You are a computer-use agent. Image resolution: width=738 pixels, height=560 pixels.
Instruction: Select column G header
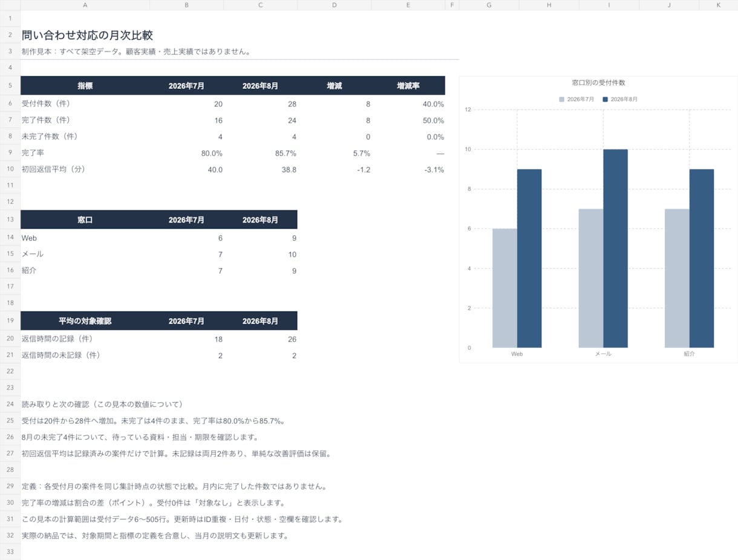[489, 5]
